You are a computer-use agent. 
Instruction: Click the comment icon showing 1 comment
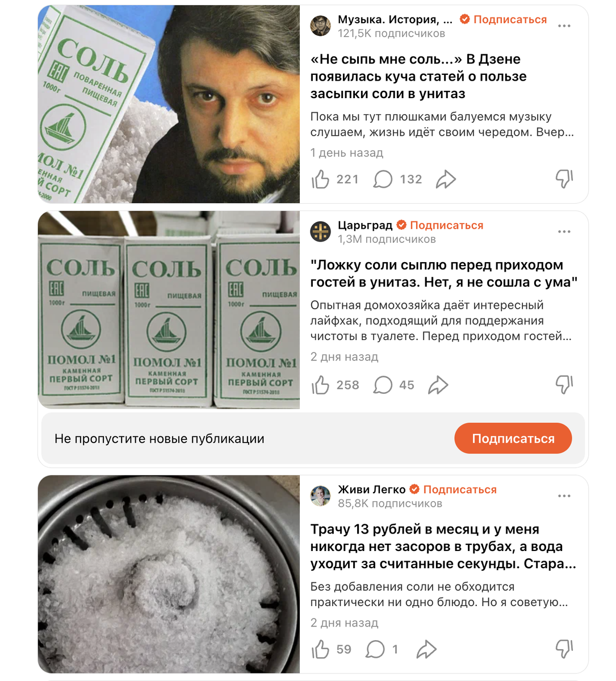[x=375, y=650]
